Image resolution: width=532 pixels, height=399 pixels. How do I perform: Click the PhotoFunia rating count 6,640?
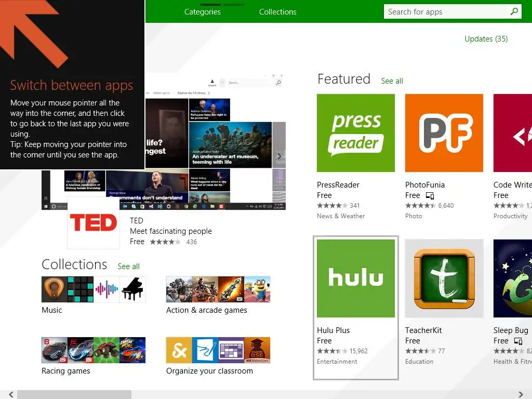pyautogui.click(x=445, y=205)
